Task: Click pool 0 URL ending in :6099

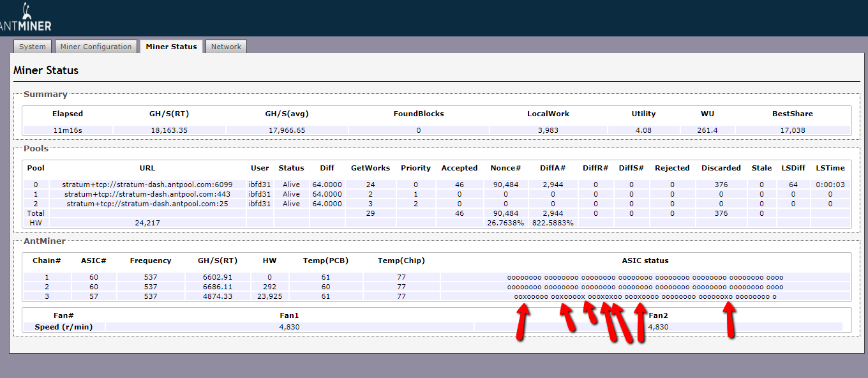Action: click(x=147, y=185)
